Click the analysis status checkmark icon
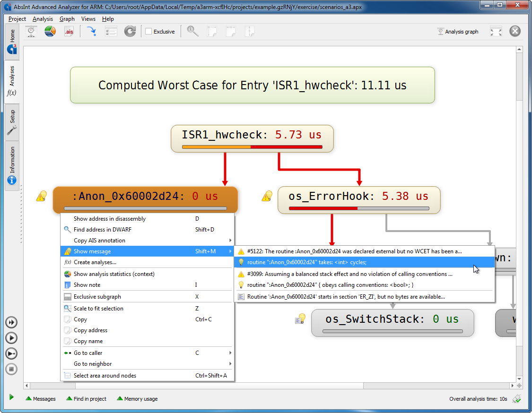Image resolution: width=532 pixels, height=413 pixels. 517,399
